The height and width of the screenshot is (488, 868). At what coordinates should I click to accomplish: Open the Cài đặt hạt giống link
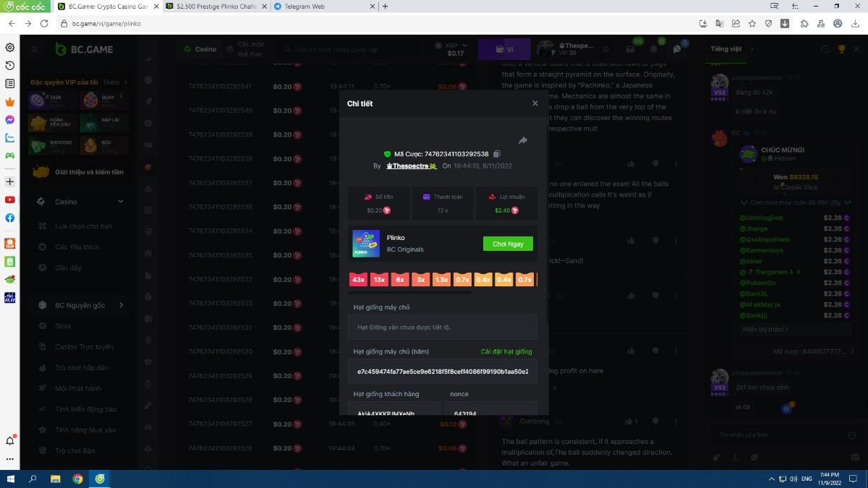click(506, 351)
